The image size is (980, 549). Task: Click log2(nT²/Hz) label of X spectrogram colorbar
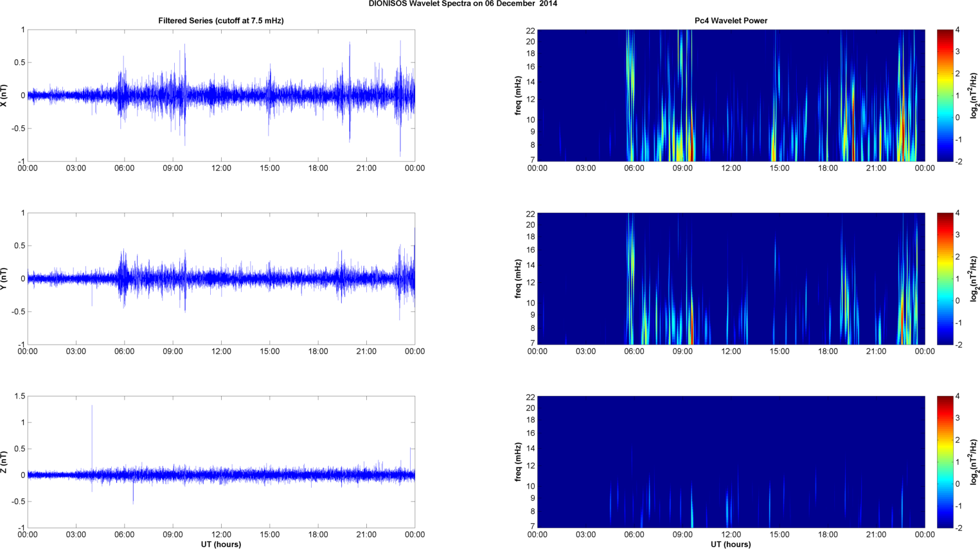(975, 95)
